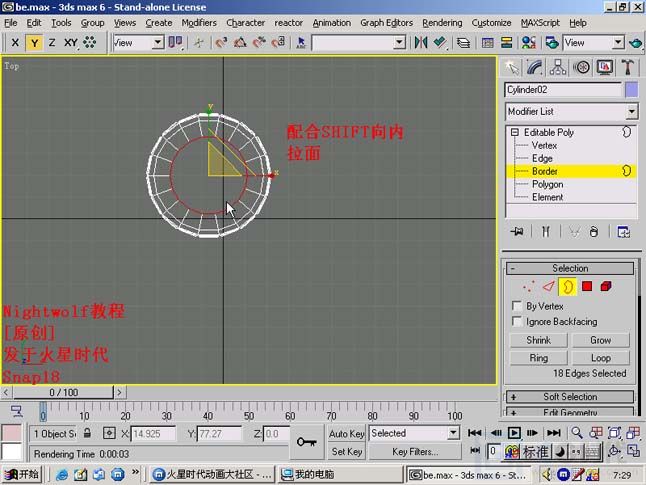Open Curve Editor icon
This screenshot has height=485, width=646.
(487, 42)
